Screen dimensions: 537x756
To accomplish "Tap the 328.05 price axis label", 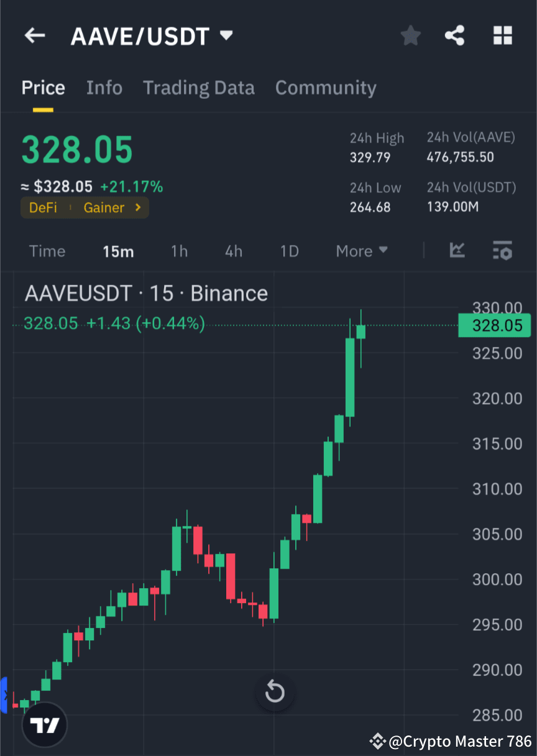I will 494,325.
